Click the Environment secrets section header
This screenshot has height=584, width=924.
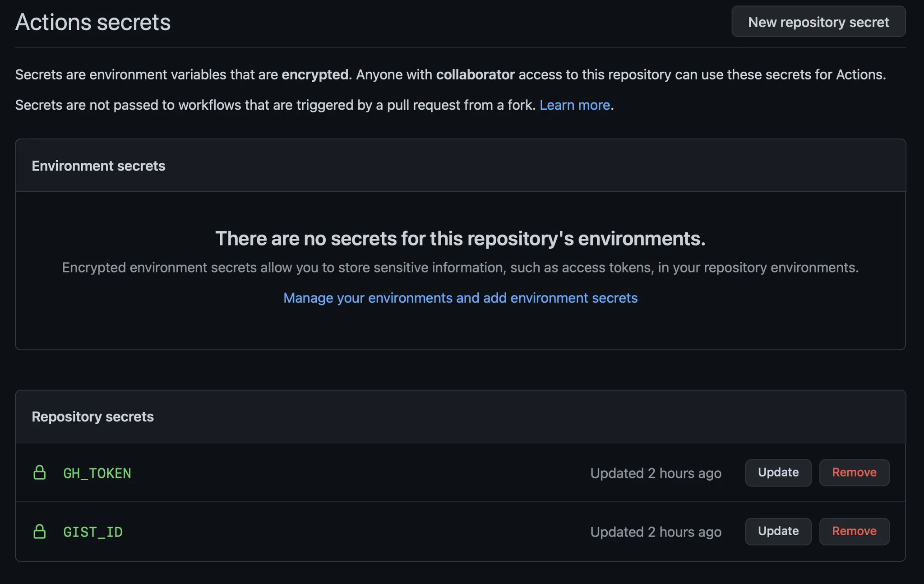(x=98, y=166)
